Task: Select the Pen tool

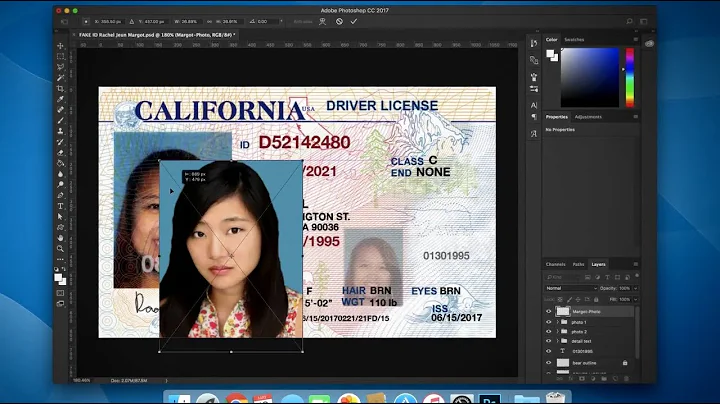Action: (60, 195)
